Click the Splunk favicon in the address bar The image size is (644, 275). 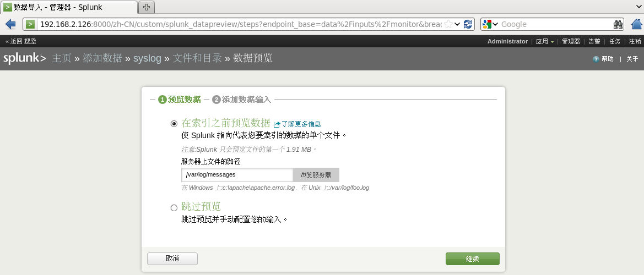point(30,24)
